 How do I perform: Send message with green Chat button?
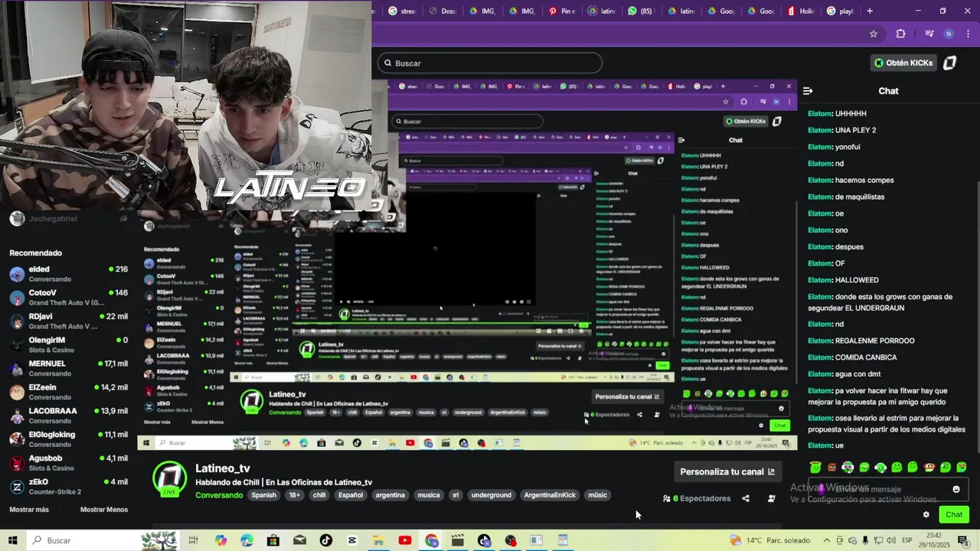coord(954,514)
